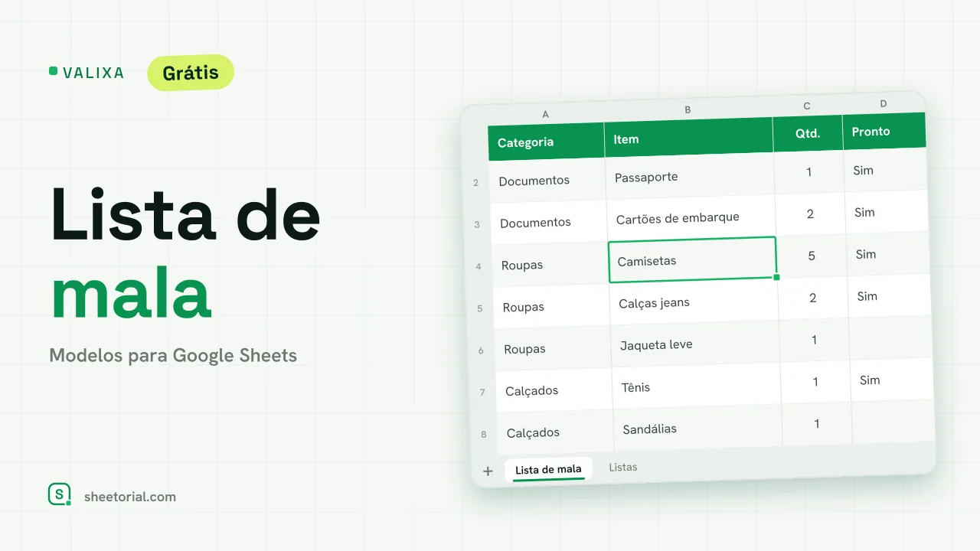Click the "Qtd." header cell
Viewport: 980px width, 551px height.
pyautogui.click(x=808, y=132)
